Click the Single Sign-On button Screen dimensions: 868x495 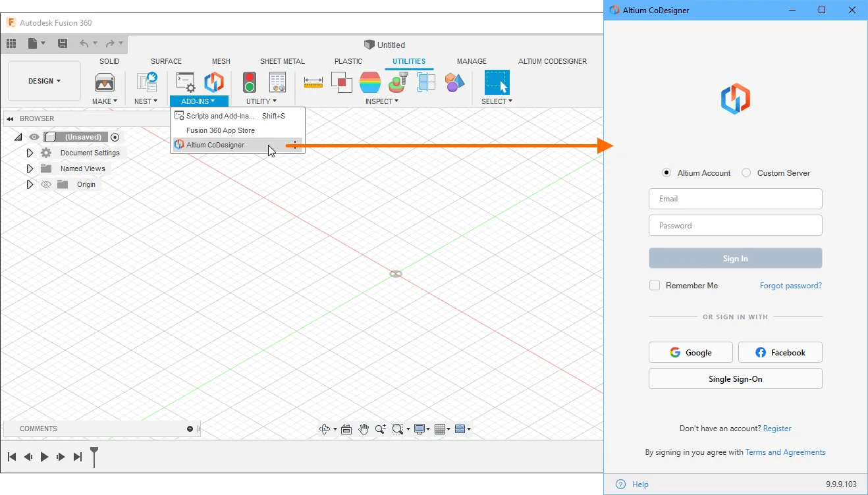(736, 378)
